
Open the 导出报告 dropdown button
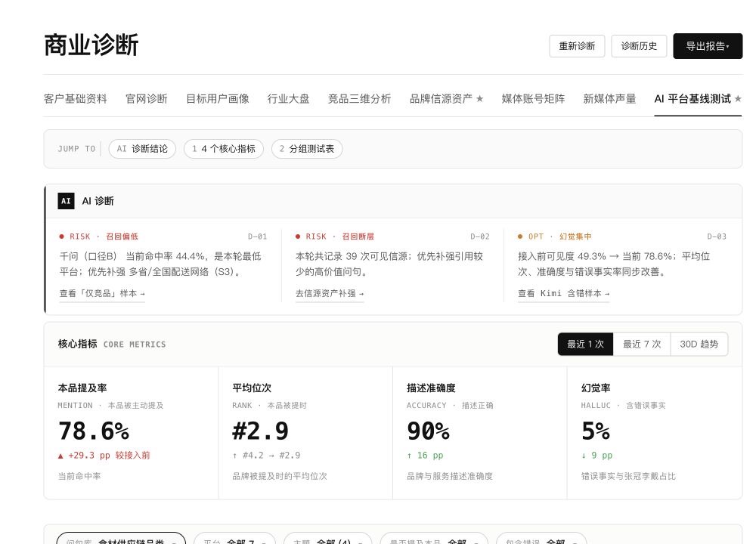[x=708, y=46]
